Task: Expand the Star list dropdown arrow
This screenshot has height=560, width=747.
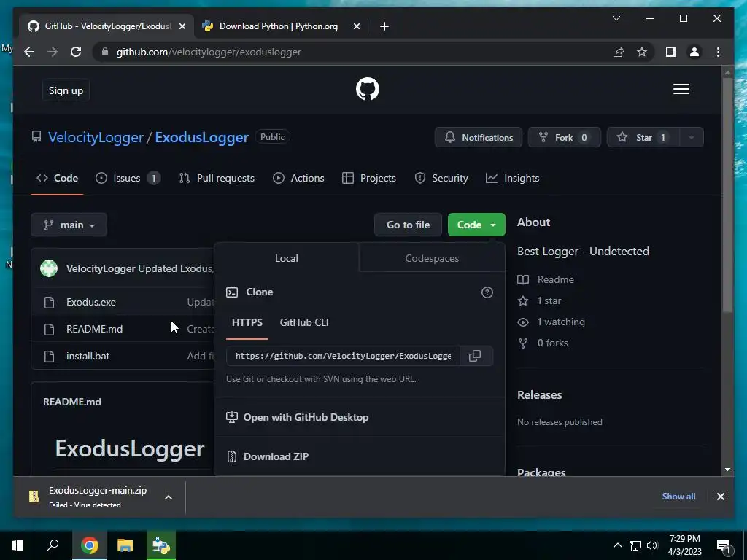Action: 691,138
